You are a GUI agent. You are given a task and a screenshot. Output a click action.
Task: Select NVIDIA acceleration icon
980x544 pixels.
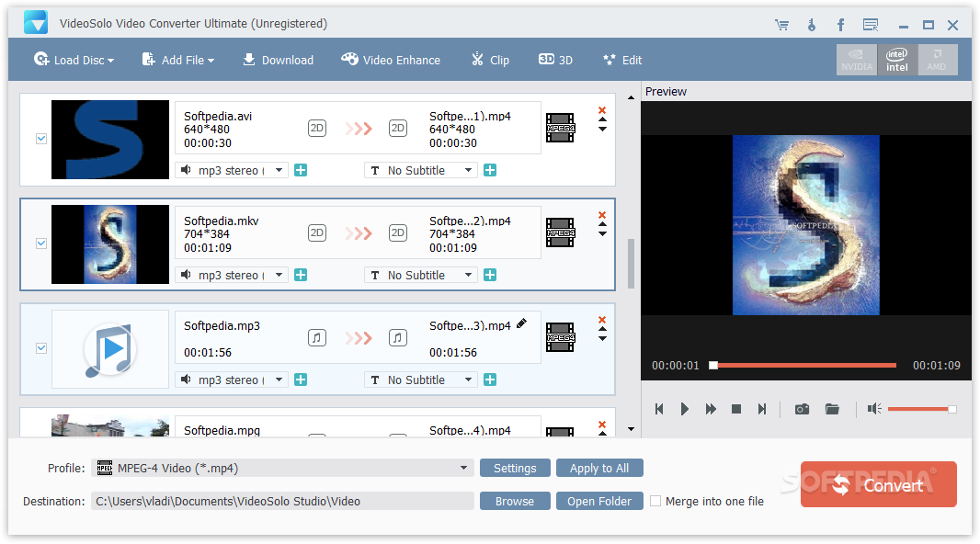point(857,60)
